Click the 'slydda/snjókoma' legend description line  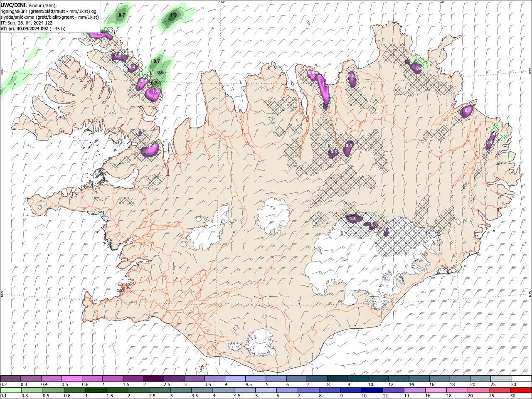tap(50, 17)
